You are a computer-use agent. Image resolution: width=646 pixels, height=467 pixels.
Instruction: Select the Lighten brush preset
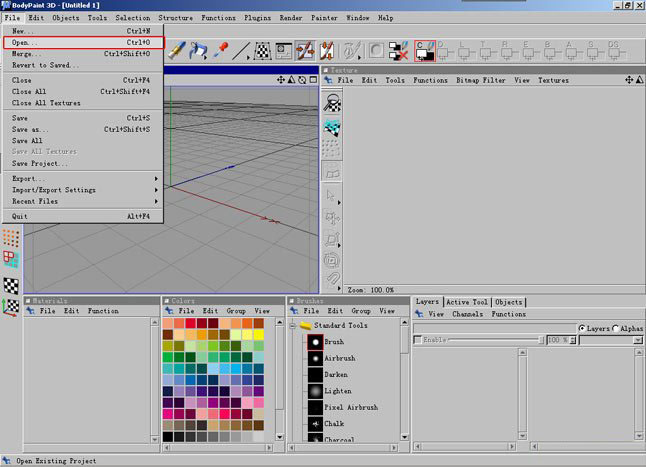coord(330,391)
